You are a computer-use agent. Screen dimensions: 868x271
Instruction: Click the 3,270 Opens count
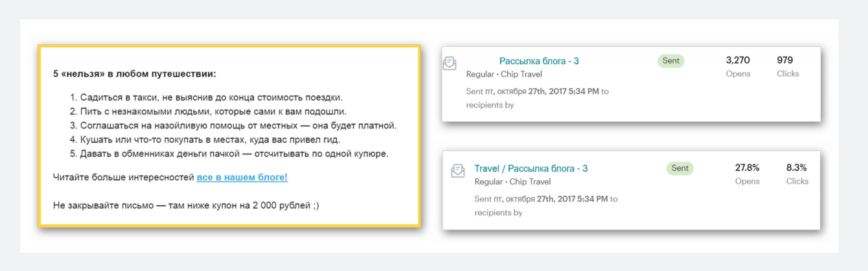pos(738,60)
